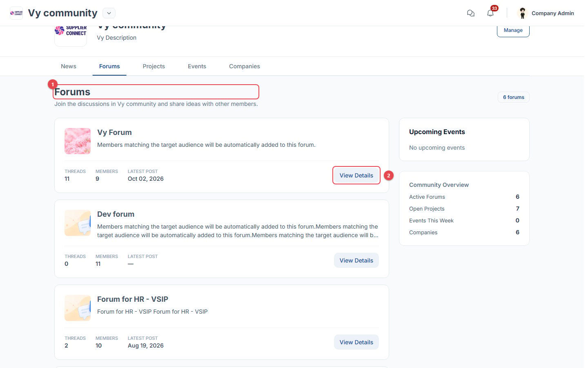Open the notifications bell
Image resolution: width=588 pixels, height=368 pixels.
tap(490, 13)
